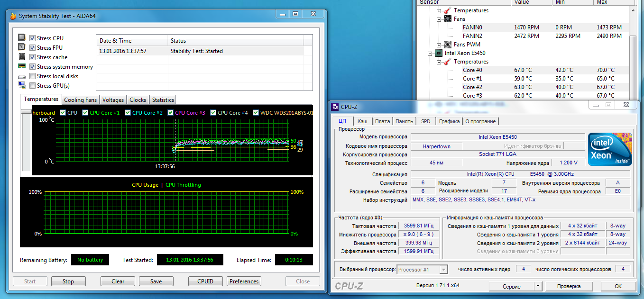This screenshot has height=299, width=644.
Task: Uncheck Stress FPU
Action: tap(32, 47)
